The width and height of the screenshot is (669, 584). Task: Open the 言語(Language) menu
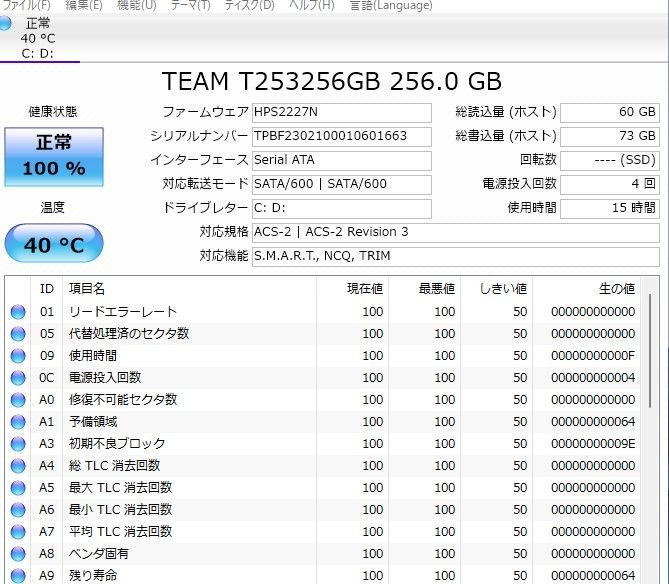(x=391, y=6)
